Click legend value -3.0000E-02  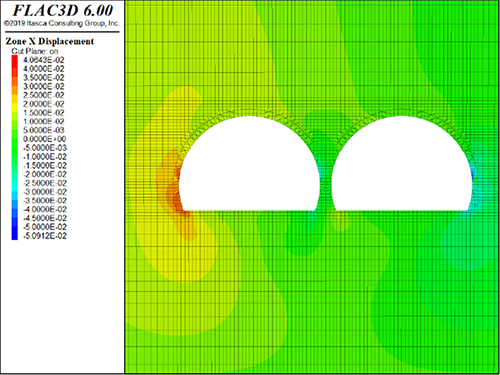click(x=45, y=192)
